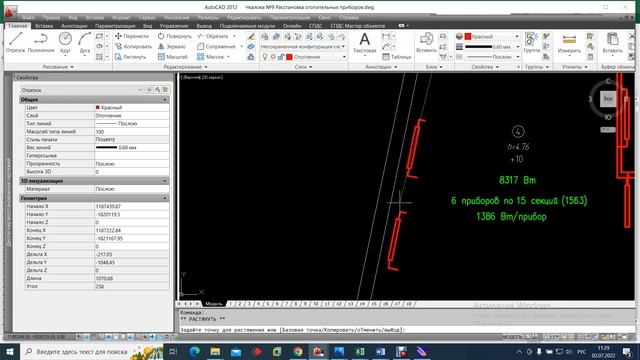This screenshot has height=360, width=640.
Task: Click the layer properties icon in Слои
Action: pyautogui.click(x=264, y=36)
